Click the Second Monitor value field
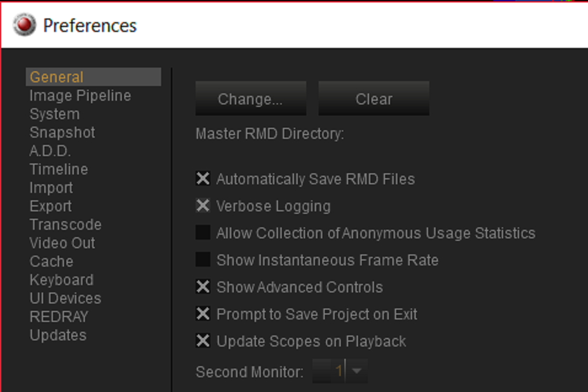The height and width of the screenshot is (392, 588). coord(329,371)
